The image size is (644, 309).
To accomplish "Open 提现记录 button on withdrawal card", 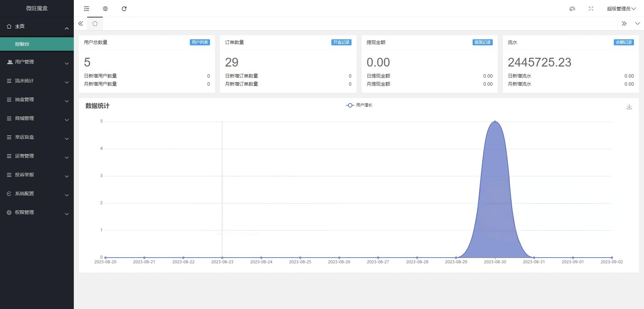I will coord(483,42).
